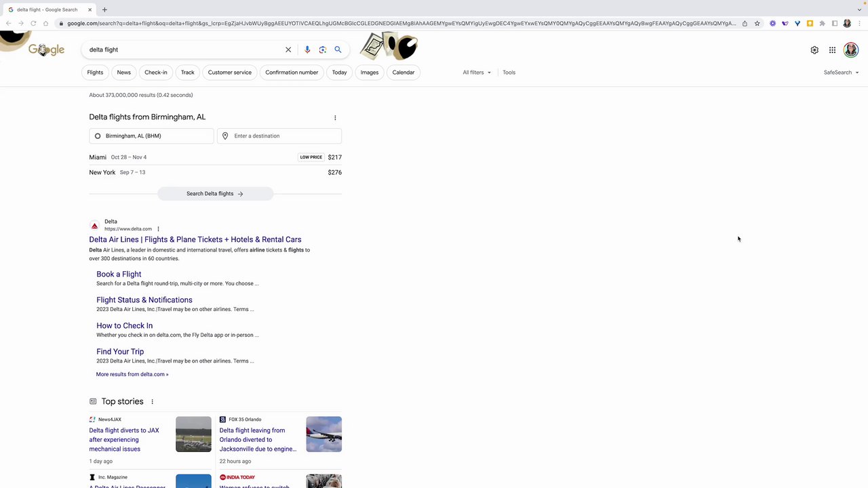Click the FOX 35 airplane thumbnail
Screen dimensions: 868x488
[x=323, y=434]
